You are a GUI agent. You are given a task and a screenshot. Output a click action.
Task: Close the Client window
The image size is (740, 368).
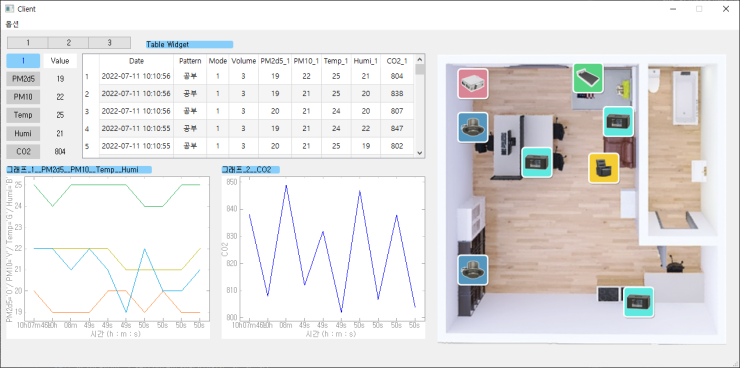(x=726, y=8)
